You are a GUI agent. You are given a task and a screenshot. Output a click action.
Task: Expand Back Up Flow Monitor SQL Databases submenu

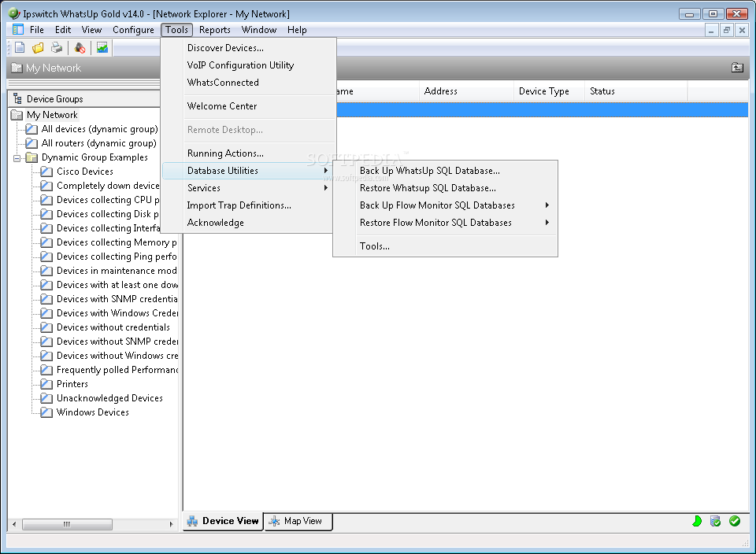[547, 205]
